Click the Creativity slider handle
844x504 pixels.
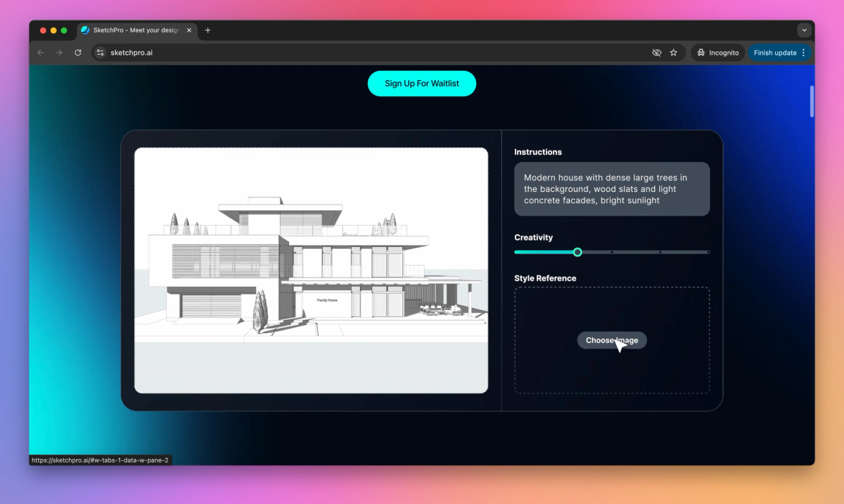(577, 252)
